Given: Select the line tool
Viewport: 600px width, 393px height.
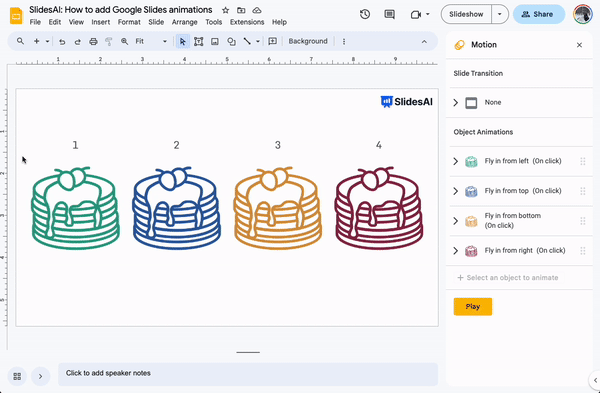Looking at the screenshot, I should [247, 41].
